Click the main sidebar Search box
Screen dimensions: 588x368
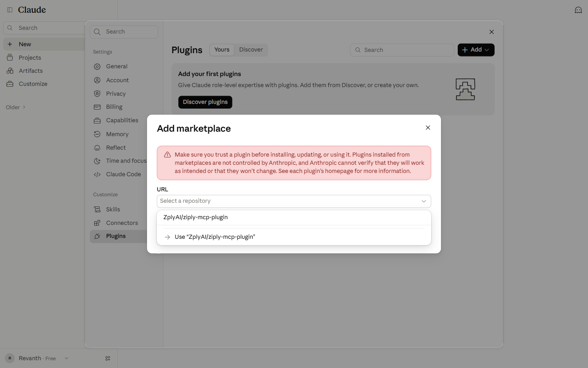45,28
